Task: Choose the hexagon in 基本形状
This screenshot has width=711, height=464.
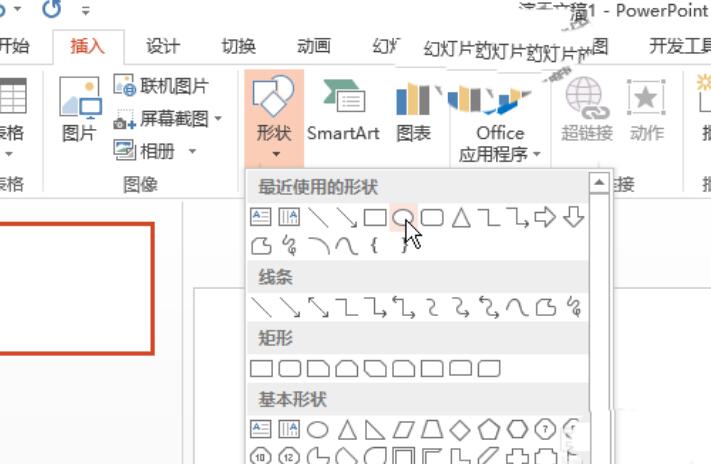Action: coord(517,430)
